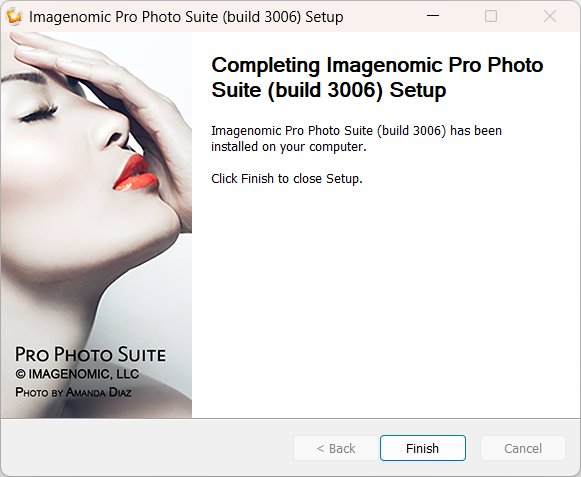Click the red lips in the banner photo
Screen dimensions: 581x477
pyautogui.click(x=136, y=173)
